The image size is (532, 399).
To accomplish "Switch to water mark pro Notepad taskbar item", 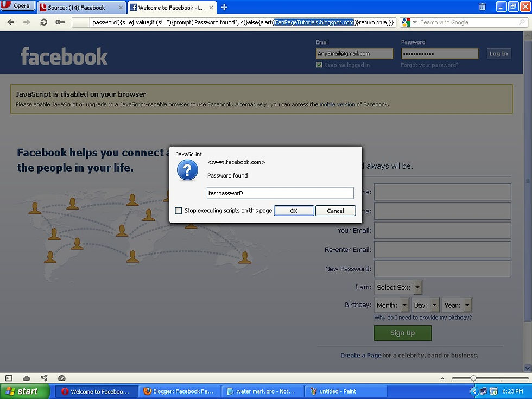I will click(x=262, y=391).
